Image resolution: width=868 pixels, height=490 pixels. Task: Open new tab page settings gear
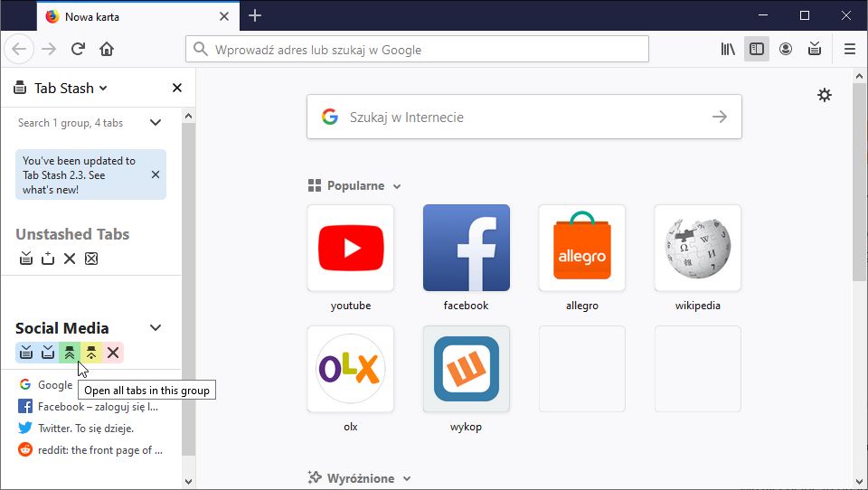click(825, 95)
